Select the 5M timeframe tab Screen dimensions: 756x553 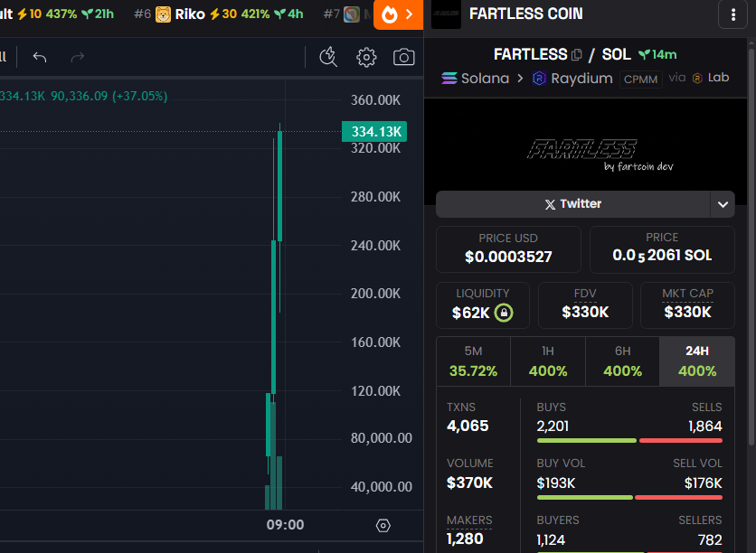[x=473, y=361]
